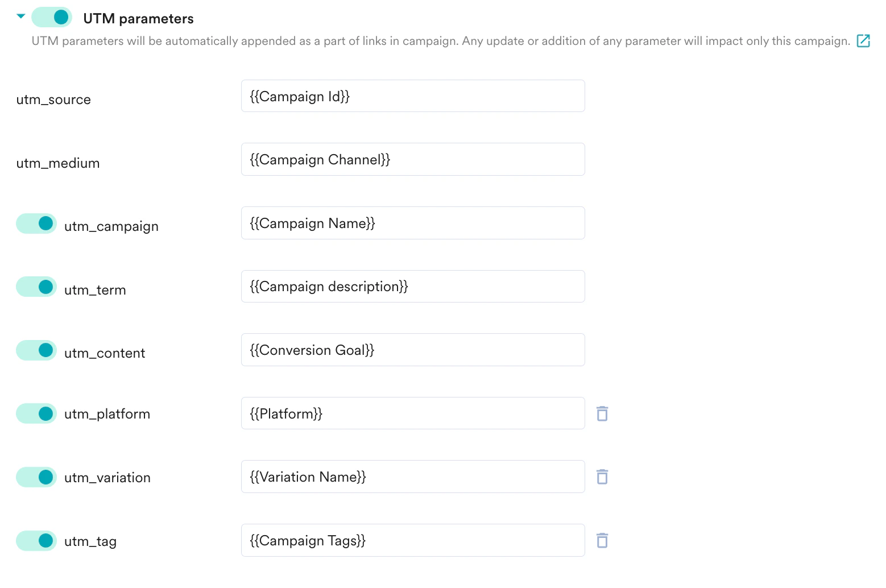886x588 pixels.
Task: Disable the UTM parameters feature
Action: 51,17
